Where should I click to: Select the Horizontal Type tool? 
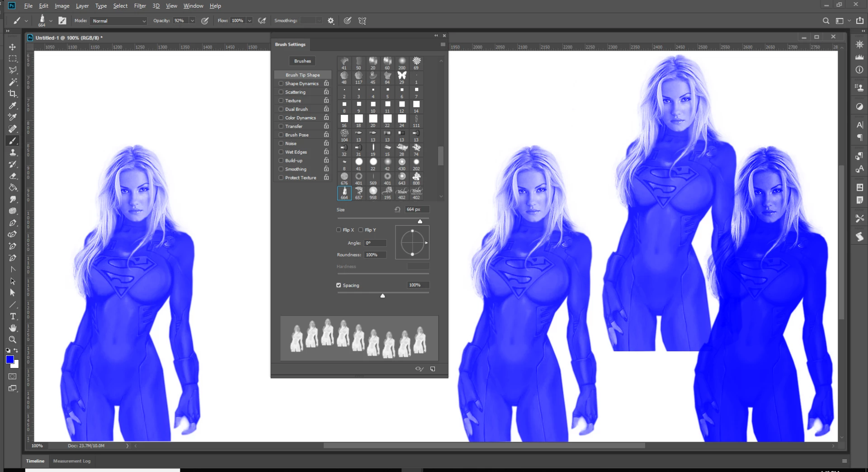tap(13, 316)
